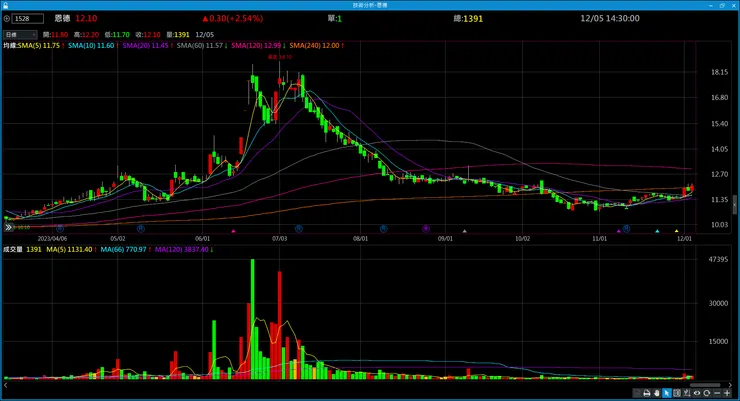
Task: Expand chart with double-chevron button
Action: point(8,227)
